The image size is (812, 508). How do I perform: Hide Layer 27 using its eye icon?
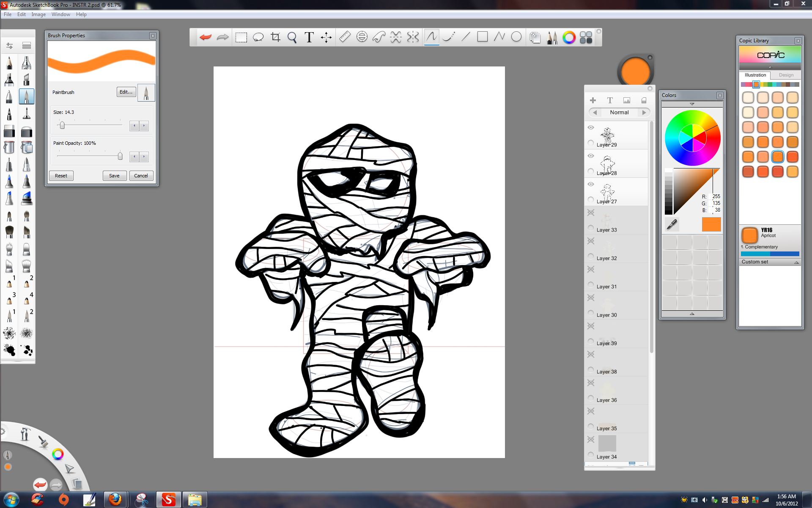(x=591, y=184)
